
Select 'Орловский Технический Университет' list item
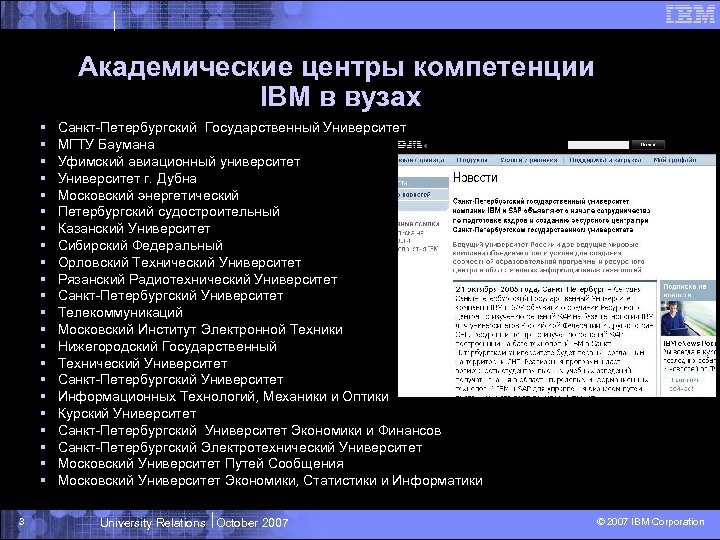click(180, 263)
